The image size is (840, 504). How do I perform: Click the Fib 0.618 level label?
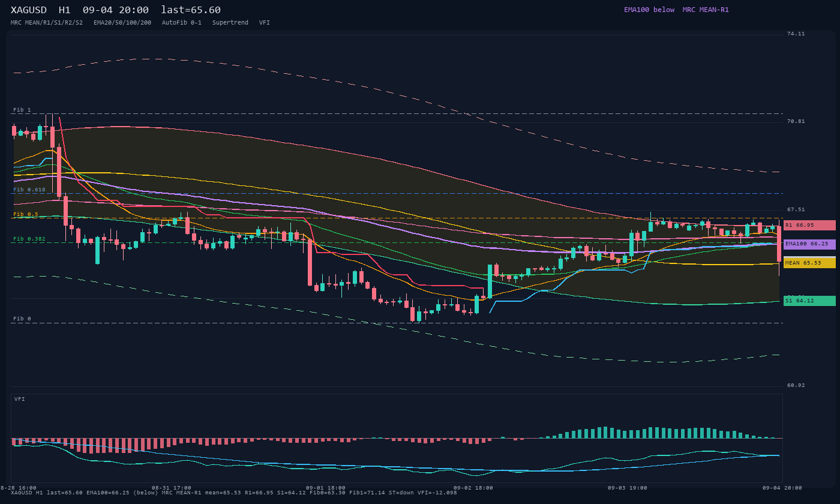[x=29, y=190]
